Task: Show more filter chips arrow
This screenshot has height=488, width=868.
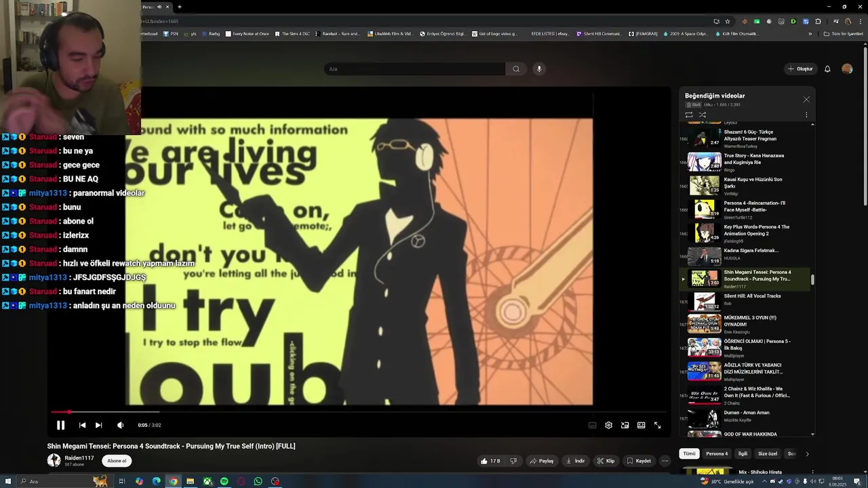Action: pos(807,453)
